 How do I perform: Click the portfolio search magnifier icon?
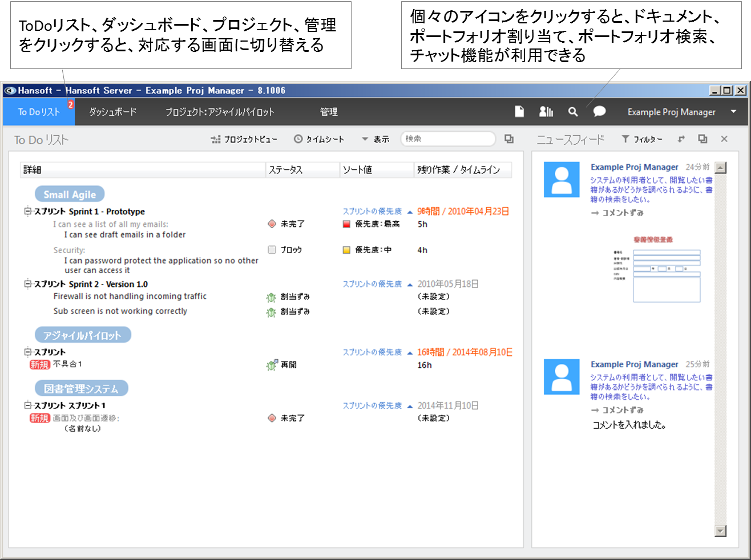coord(573,112)
